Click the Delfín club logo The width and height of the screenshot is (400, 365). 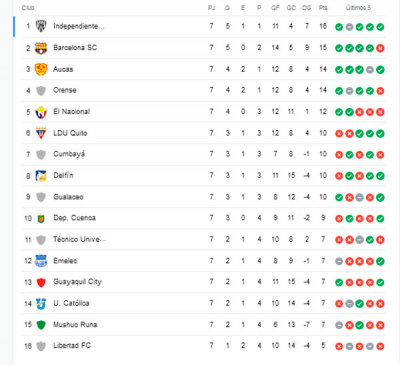coord(41,176)
